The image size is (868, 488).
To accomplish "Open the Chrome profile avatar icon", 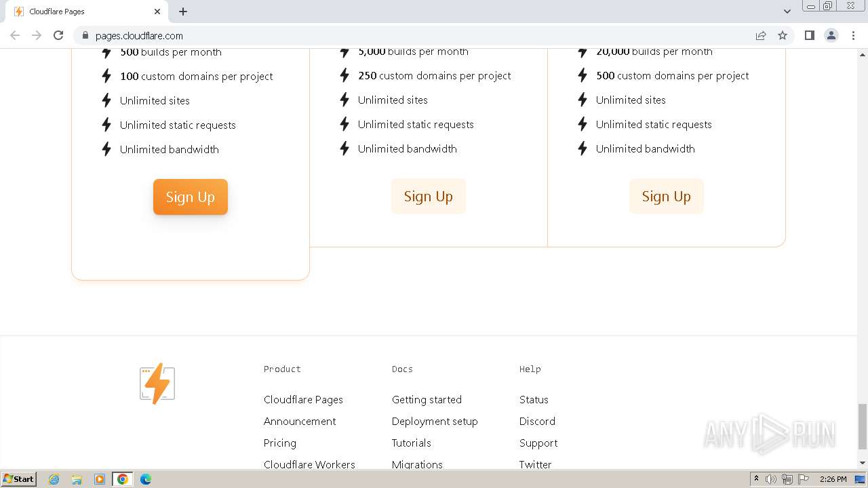I will (831, 35).
